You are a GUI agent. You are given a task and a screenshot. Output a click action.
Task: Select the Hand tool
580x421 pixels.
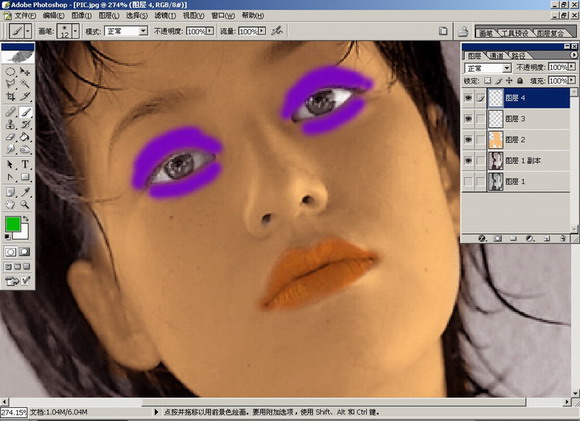pyautogui.click(x=11, y=204)
